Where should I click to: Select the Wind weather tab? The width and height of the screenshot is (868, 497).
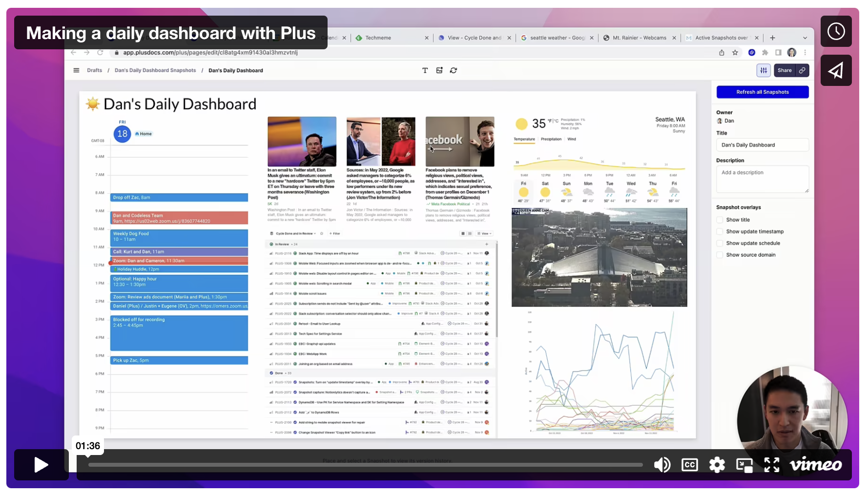point(572,139)
